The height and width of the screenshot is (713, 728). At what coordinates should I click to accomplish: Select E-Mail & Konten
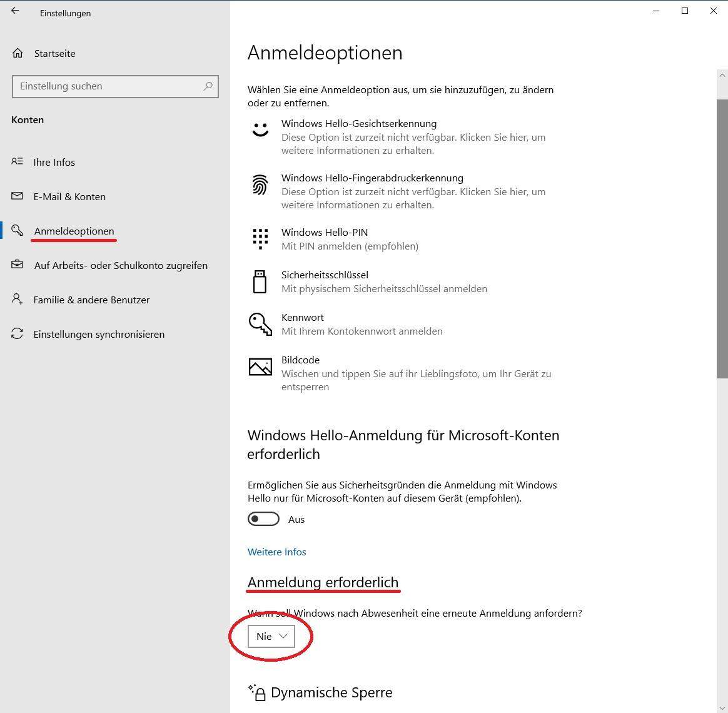pos(69,196)
